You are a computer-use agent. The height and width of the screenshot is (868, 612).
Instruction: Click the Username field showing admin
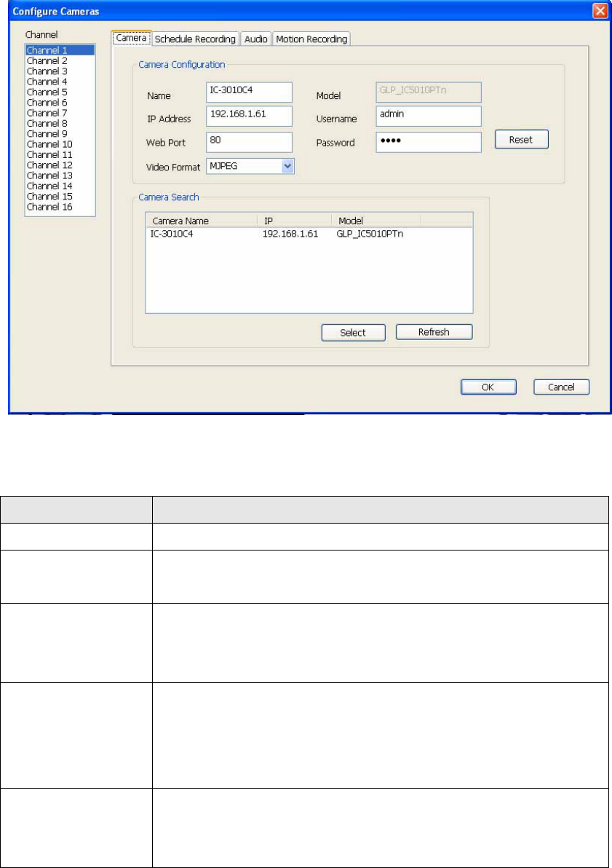429,117
